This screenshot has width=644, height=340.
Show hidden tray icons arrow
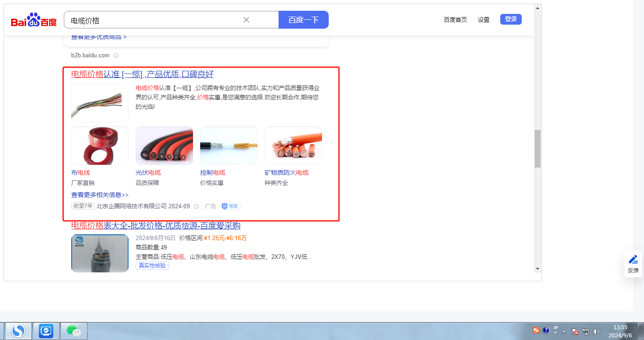click(564, 331)
